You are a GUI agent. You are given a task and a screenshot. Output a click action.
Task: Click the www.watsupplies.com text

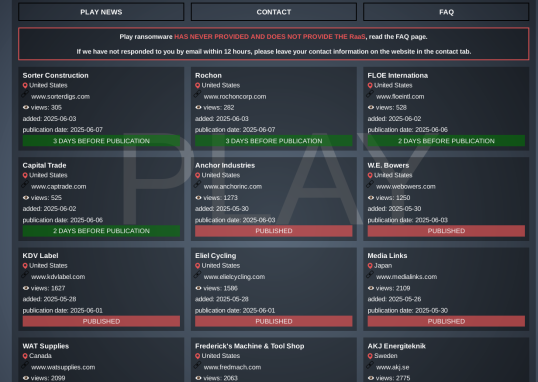point(63,367)
